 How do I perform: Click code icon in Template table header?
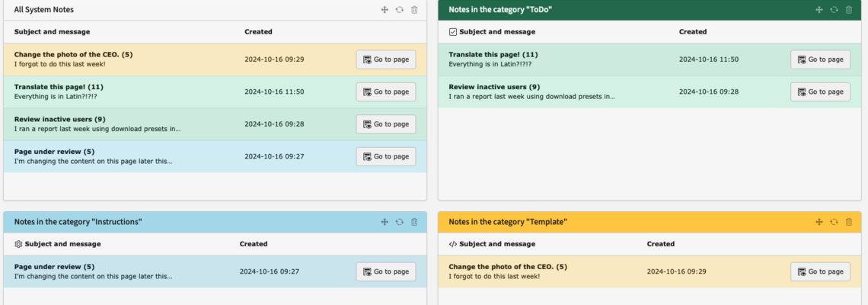[x=453, y=244]
